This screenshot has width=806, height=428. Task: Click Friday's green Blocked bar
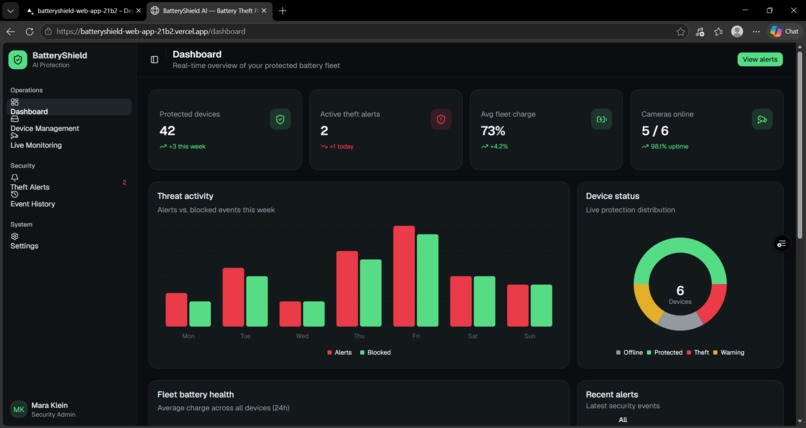(x=428, y=281)
